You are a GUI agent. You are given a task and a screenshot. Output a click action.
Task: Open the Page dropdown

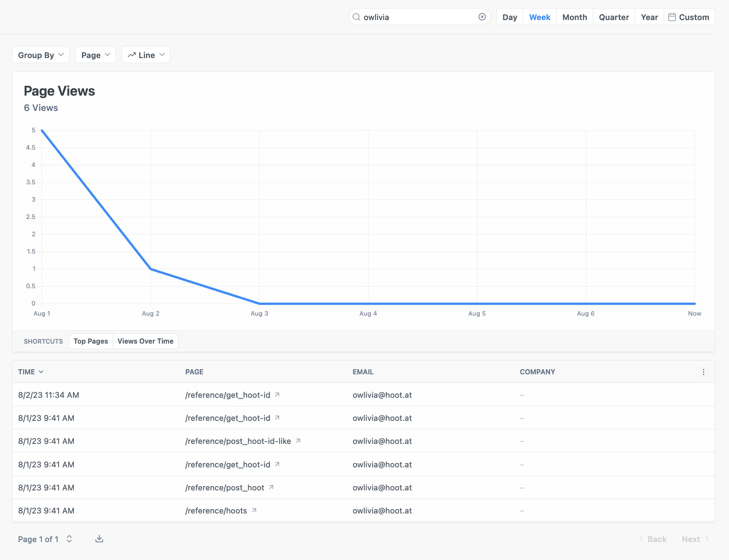tap(95, 55)
